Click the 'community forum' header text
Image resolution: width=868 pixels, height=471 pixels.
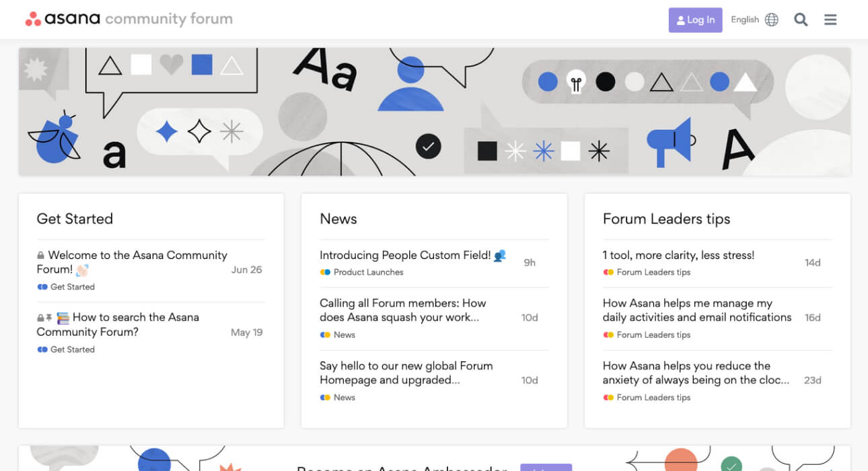tap(169, 19)
